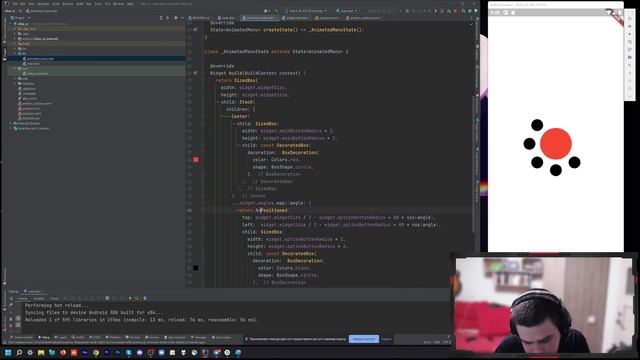Viewport: 640px width, 360px height.
Task: Click the red color swatch in gutter
Action: 196,160
